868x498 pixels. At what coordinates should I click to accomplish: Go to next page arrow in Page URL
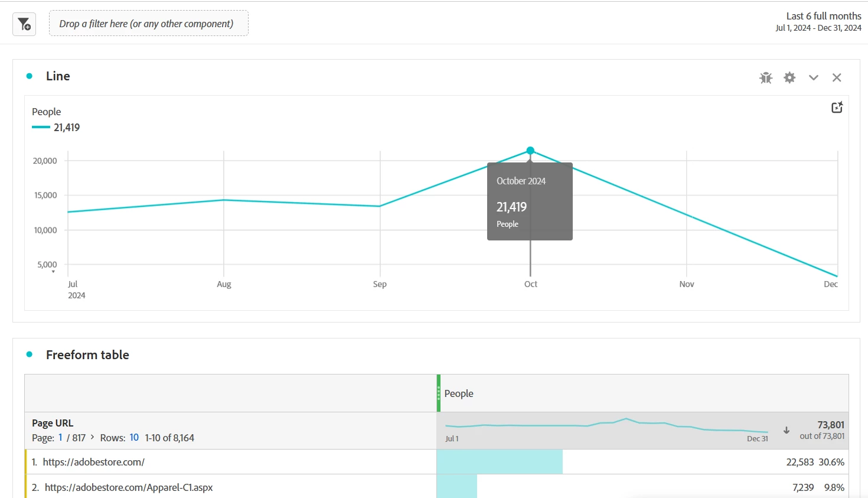(92, 437)
